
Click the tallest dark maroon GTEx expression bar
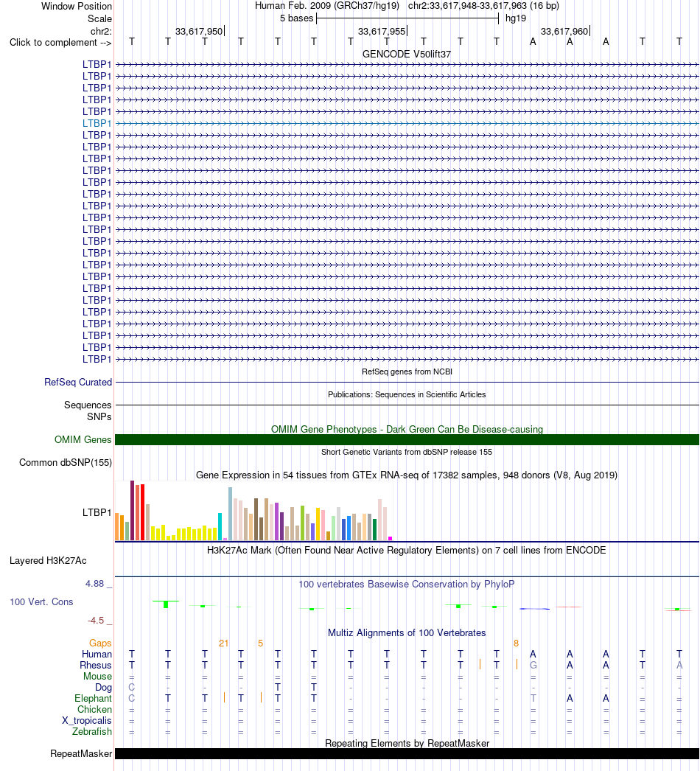132,510
